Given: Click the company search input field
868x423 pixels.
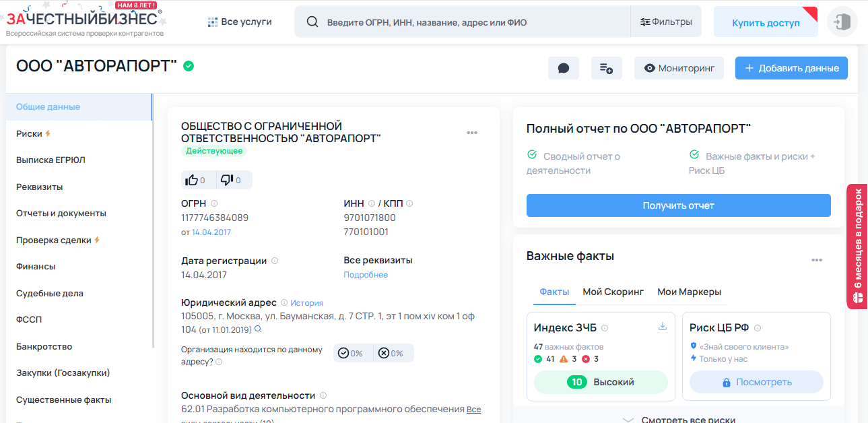Looking at the screenshot, I should click(471, 22).
